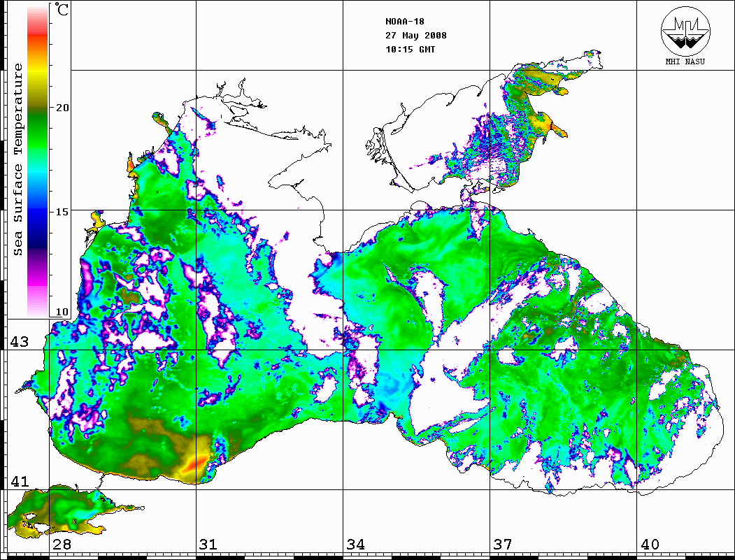Select the 'NOAA-18' satellite label
This screenshot has width=735, height=560.
(404, 22)
